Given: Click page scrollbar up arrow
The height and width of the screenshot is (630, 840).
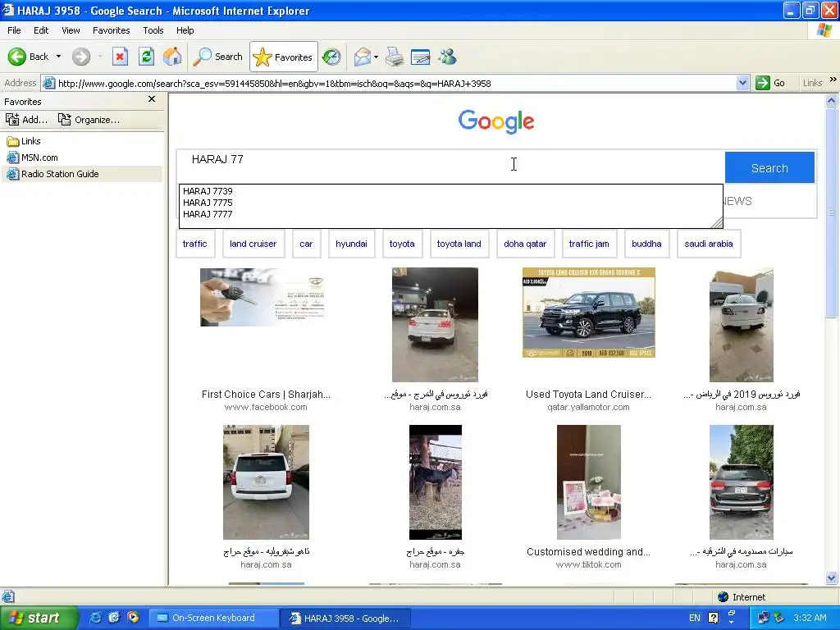Looking at the screenshot, I should coord(832,100).
